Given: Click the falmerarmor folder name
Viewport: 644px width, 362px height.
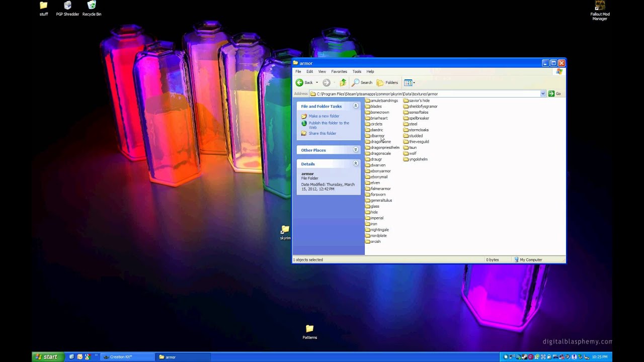Looking at the screenshot, I should point(381,189).
